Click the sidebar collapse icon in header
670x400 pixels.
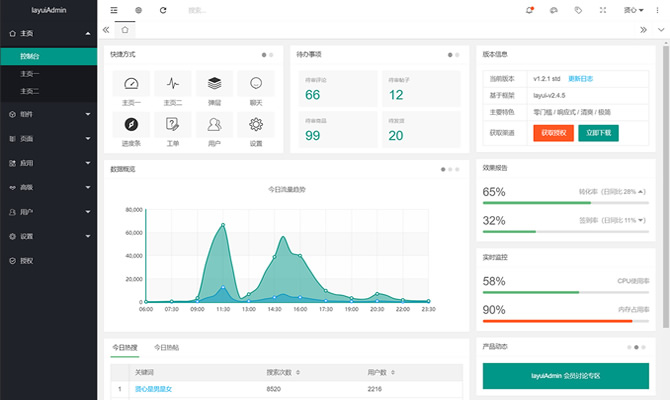114,10
